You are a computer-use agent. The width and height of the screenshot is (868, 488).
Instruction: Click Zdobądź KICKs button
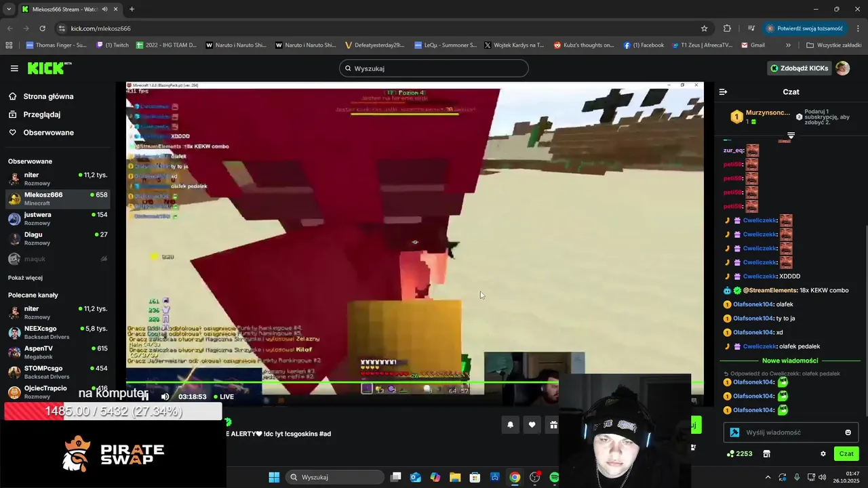click(x=799, y=68)
